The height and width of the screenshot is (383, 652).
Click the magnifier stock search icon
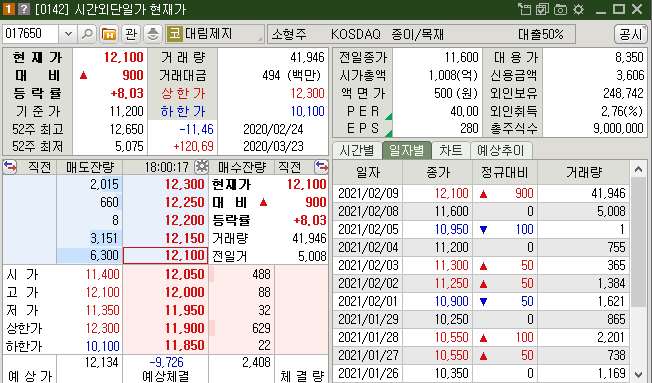tap(87, 34)
